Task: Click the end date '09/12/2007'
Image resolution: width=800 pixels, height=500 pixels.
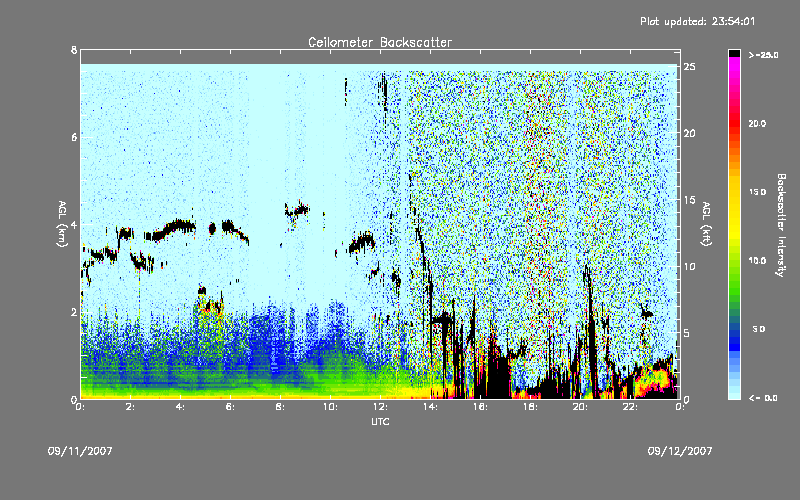Action: tap(680, 451)
